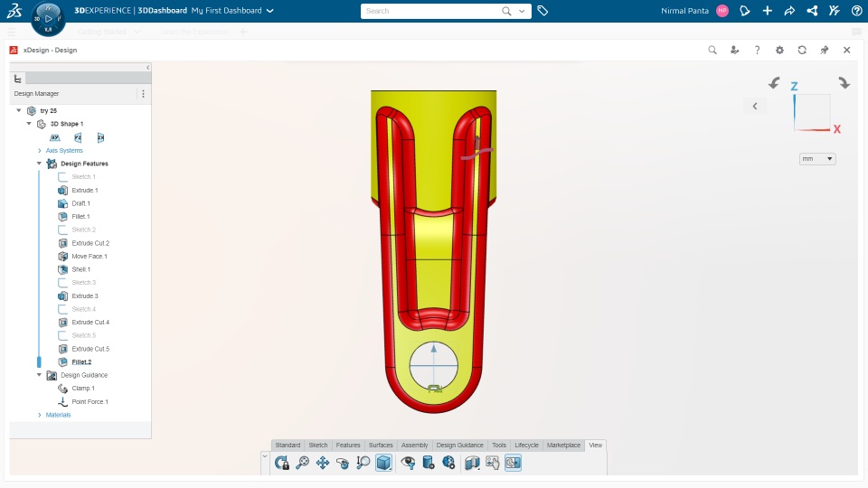Screen dimensions: 868x488
Task: Open the Marketplace tab
Action: (x=563, y=445)
